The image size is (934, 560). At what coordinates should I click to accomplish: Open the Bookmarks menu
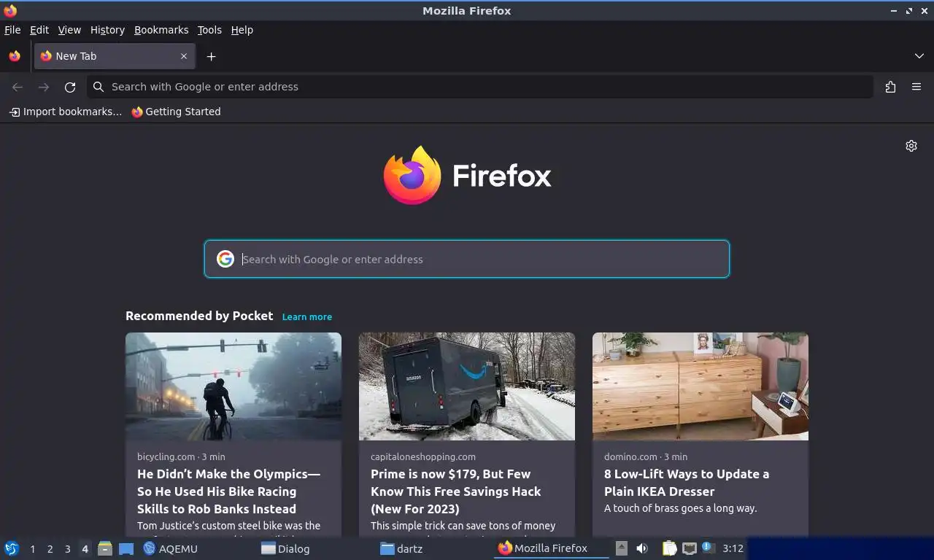pyautogui.click(x=161, y=30)
